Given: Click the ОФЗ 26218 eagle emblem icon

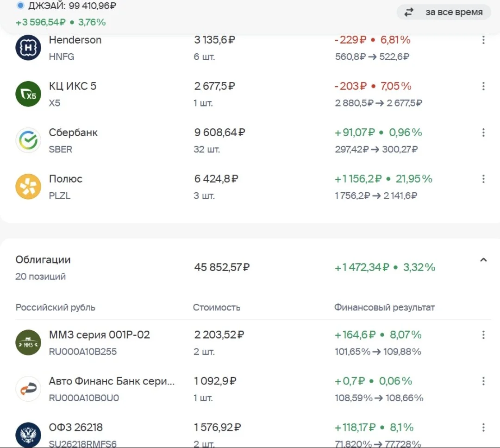Looking at the screenshot, I should click(x=28, y=435).
